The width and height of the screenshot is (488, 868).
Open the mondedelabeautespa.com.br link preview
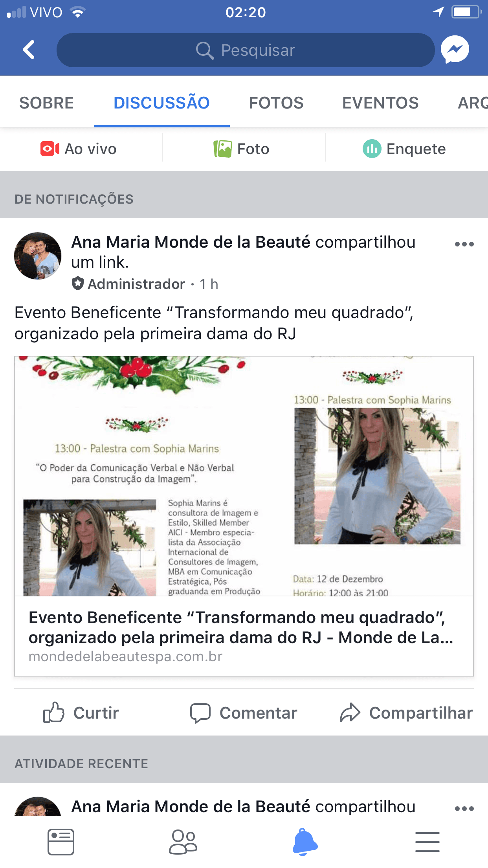244,516
